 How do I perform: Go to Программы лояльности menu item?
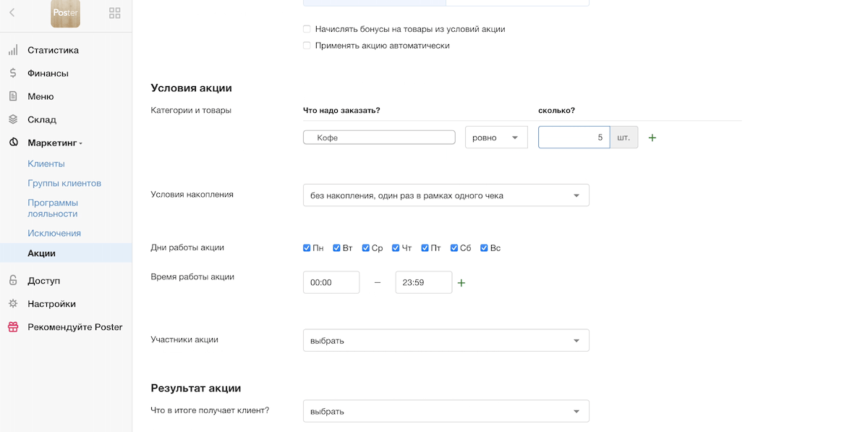pyautogui.click(x=53, y=208)
